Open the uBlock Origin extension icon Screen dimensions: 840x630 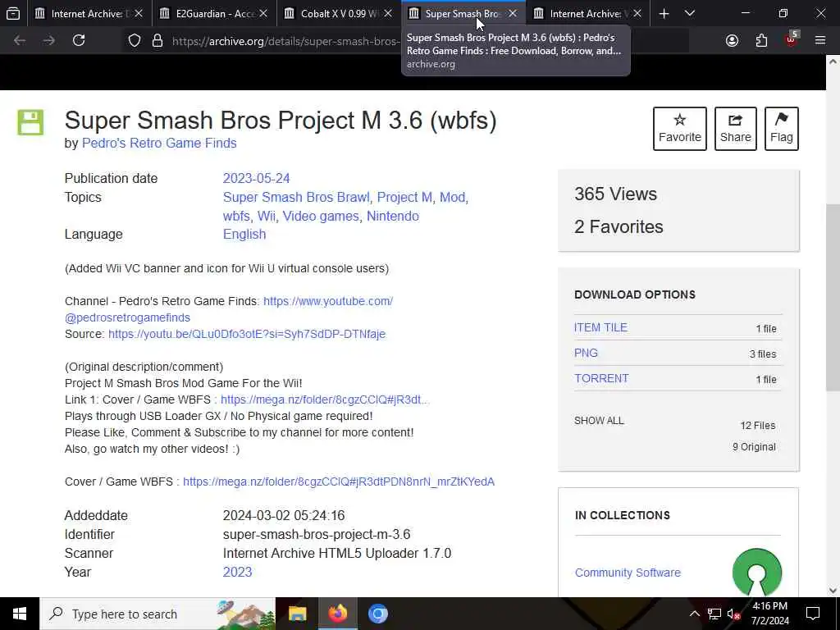792,39
